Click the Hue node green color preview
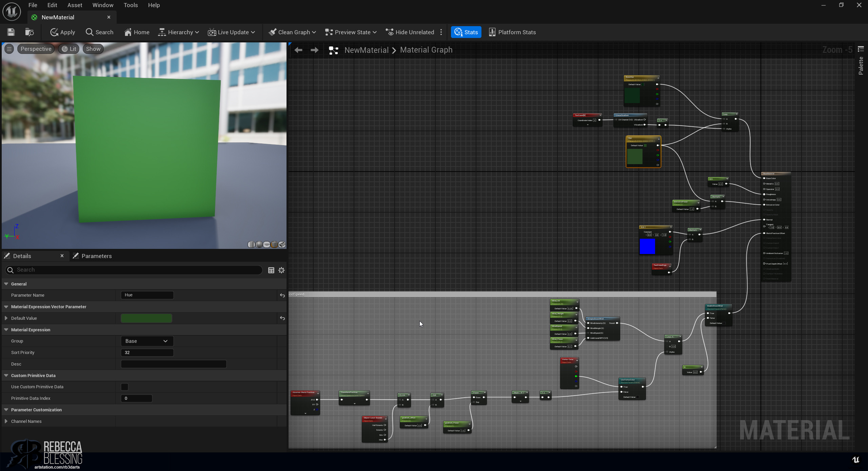868x471 pixels. [x=635, y=157]
